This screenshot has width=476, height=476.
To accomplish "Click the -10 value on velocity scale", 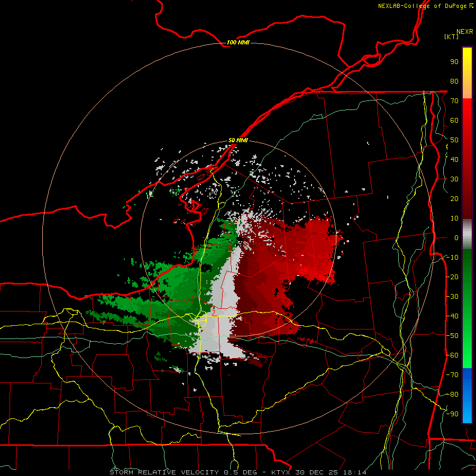I will pyautogui.click(x=452, y=258).
